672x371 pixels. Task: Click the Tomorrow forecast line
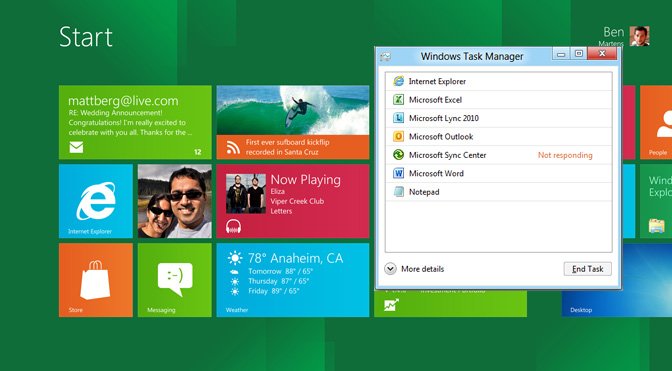(x=280, y=271)
